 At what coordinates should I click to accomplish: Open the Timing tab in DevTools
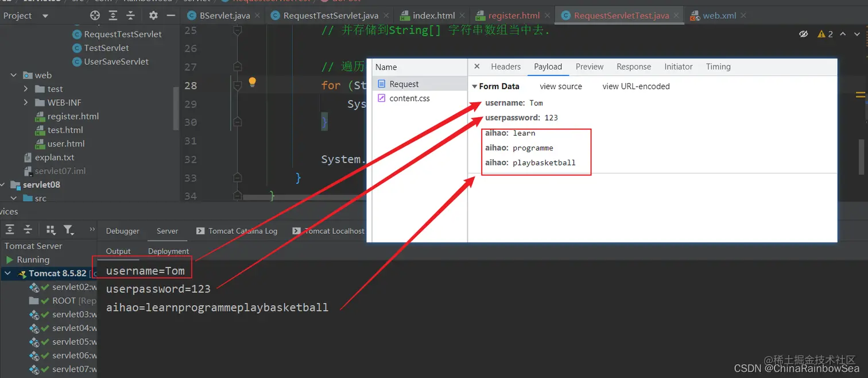click(718, 67)
